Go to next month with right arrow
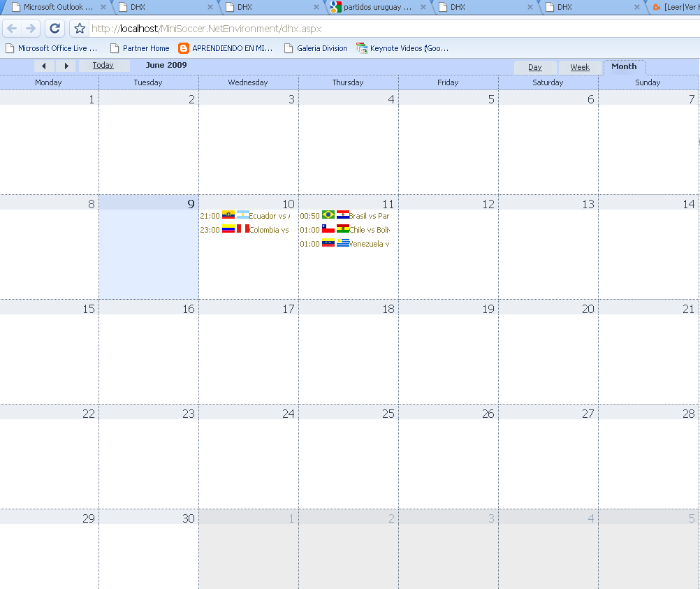The height and width of the screenshot is (589, 700). [x=66, y=66]
